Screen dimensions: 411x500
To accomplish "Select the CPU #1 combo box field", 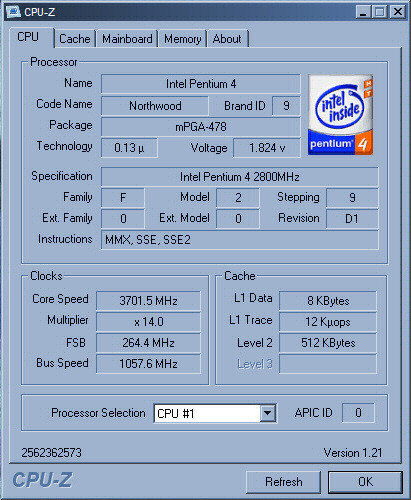I will pyautogui.click(x=215, y=413).
